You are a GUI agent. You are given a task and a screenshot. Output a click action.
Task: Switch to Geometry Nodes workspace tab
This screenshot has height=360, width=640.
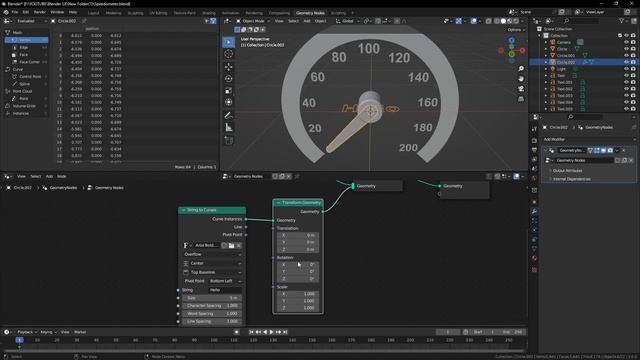[310, 13]
